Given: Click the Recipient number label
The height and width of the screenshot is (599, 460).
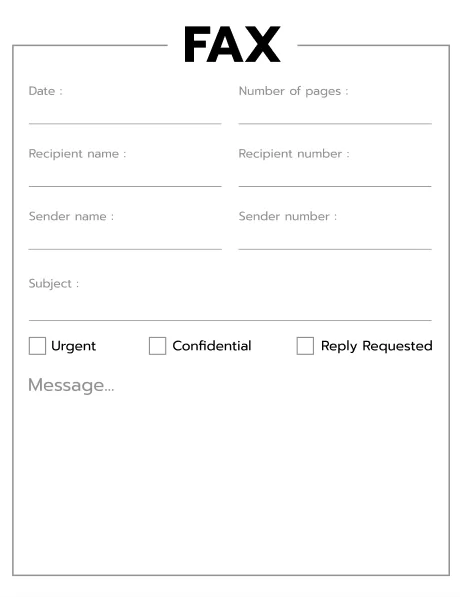Looking at the screenshot, I should tap(294, 154).
